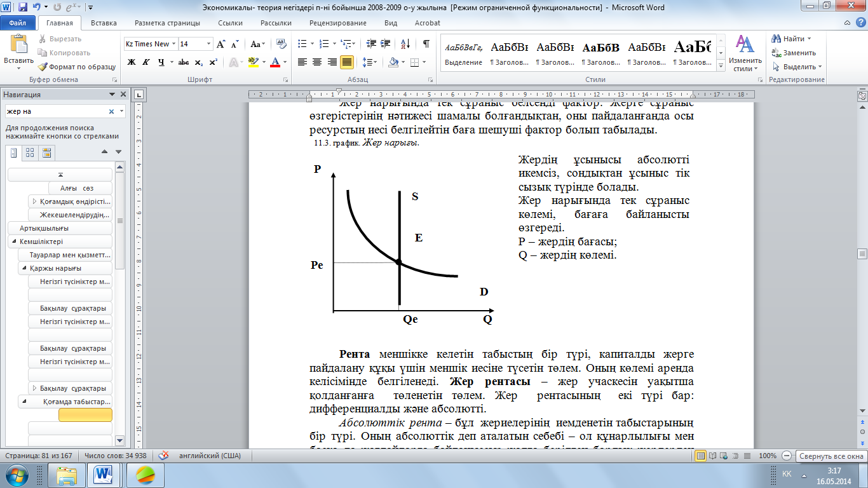868x488 pixels.
Task: Decrease font size with Shrink Font icon
Action: (x=234, y=44)
